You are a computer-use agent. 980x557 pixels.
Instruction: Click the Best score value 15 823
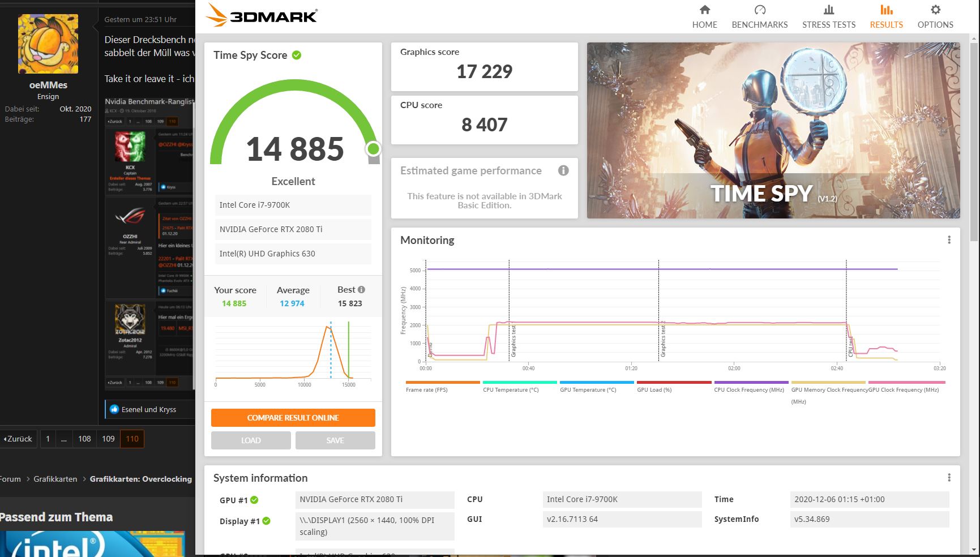(350, 303)
